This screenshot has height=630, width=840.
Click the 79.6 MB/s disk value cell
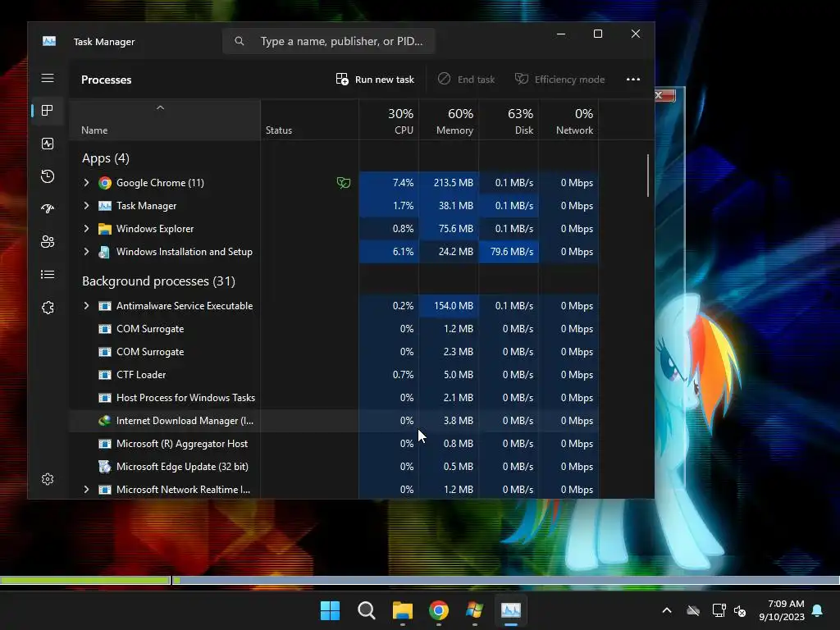tap(509, 252)
